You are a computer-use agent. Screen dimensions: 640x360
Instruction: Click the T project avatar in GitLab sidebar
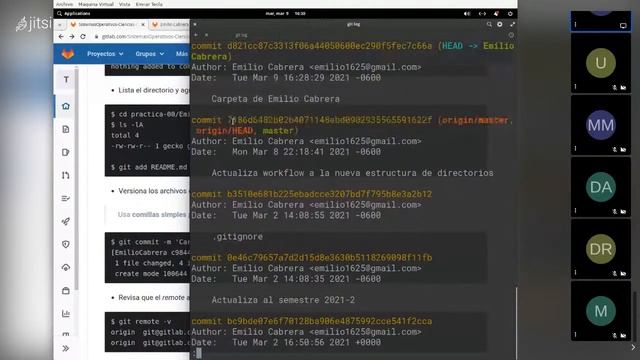click(x=66, y=80)
